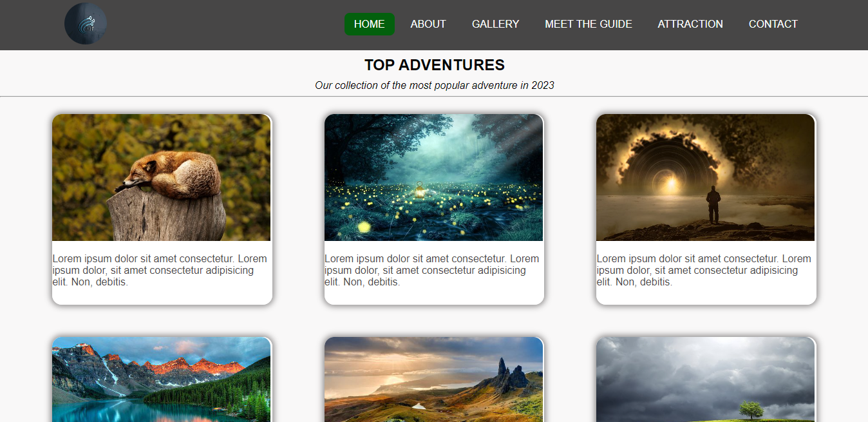868x422 pixels.
Task: Open the ABOUT nav link
Action: coord(428,24)
